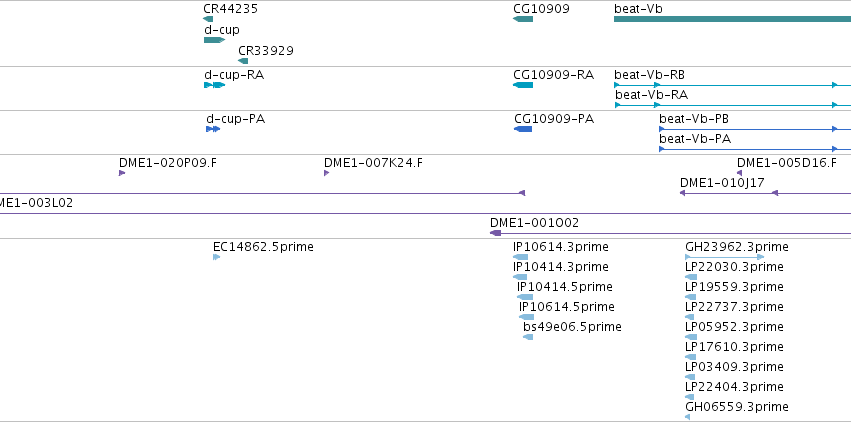851x422 pixels.
Task: Click the DME1-001O02 clone label
Action: 534,223
